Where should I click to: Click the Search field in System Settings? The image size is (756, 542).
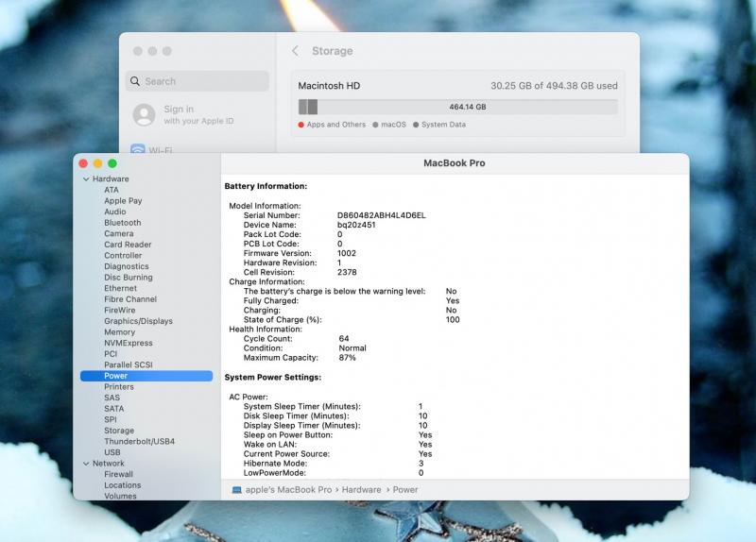pyautogui.click(x=198, y=81)
